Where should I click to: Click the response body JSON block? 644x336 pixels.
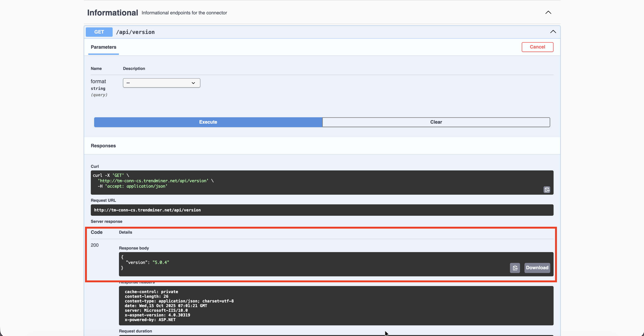point(300,264)
